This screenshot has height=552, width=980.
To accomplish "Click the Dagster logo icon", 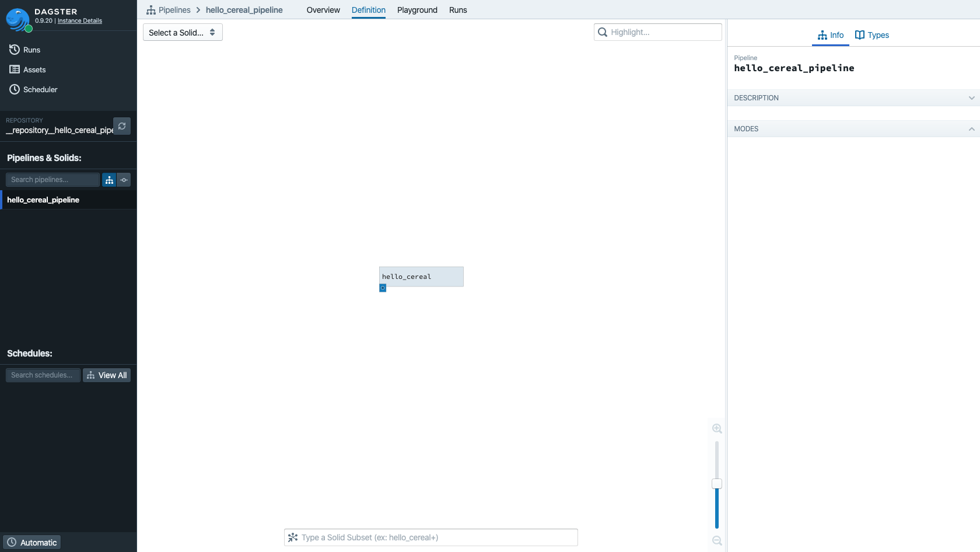I will tap(18, 20).
